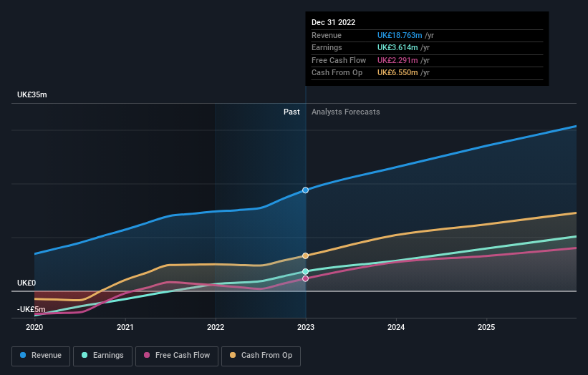The width and height of the screenshot is (588, 375).
Task: Click the 'Earnings' row label in tooltip
Action: click(x=327, y=47)
